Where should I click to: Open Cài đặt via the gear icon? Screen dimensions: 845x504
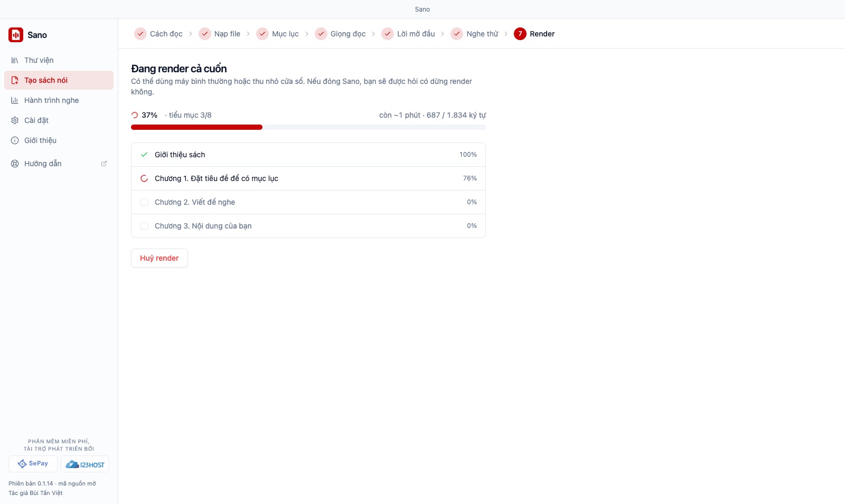click(15, 120)
